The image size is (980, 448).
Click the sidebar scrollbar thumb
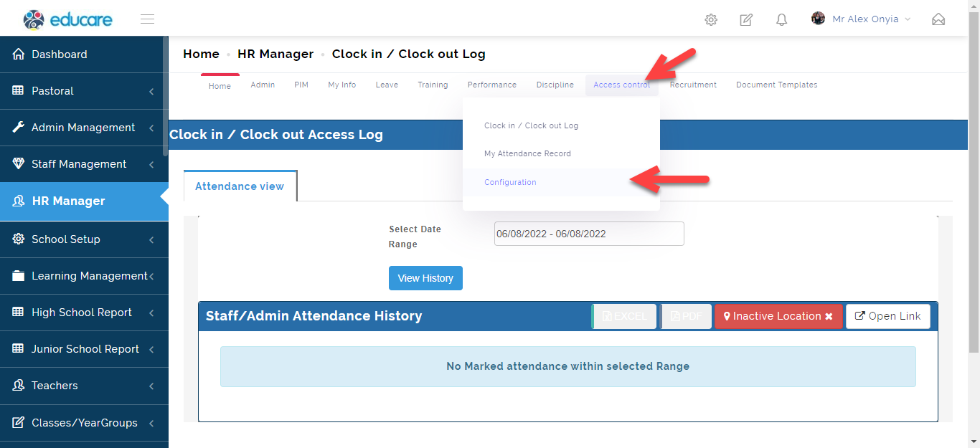pyautogui.click(x=166, y=97)
